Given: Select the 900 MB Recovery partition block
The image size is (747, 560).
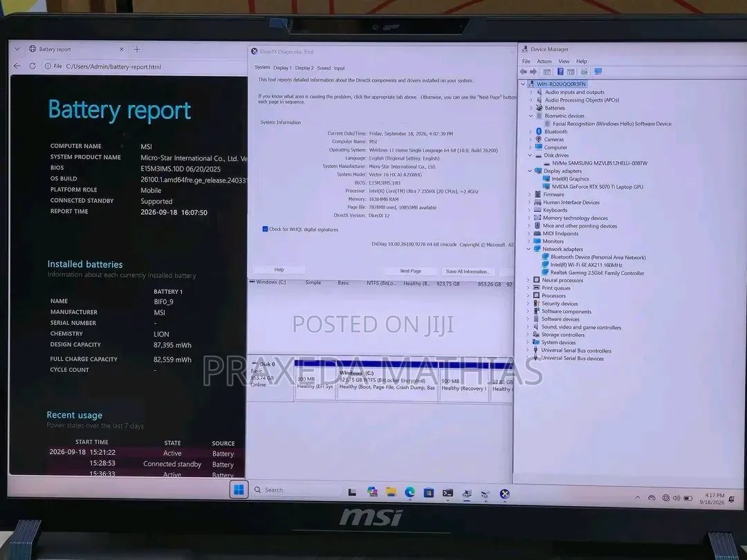Looking at the screenshot, I should (463, 382).
